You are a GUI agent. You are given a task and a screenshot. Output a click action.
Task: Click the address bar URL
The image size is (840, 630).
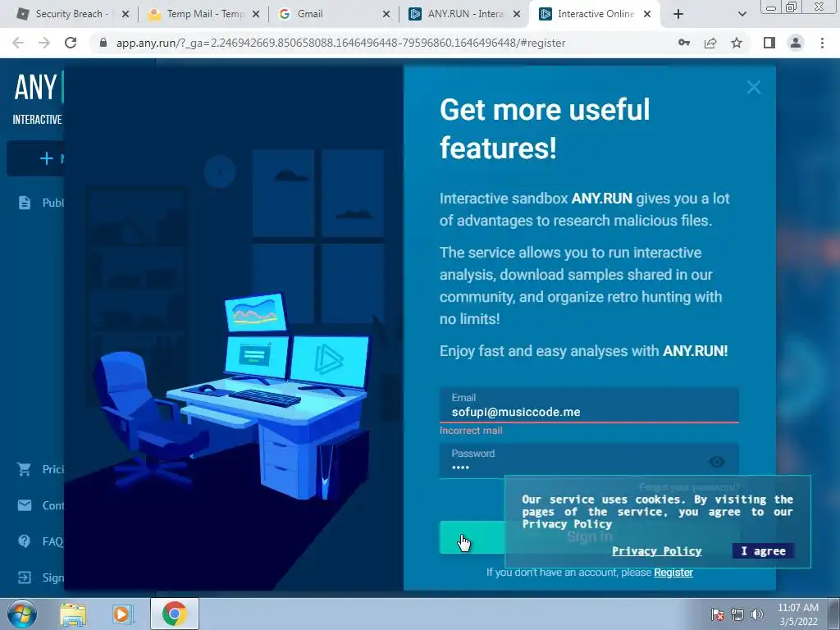click(340, 43)
